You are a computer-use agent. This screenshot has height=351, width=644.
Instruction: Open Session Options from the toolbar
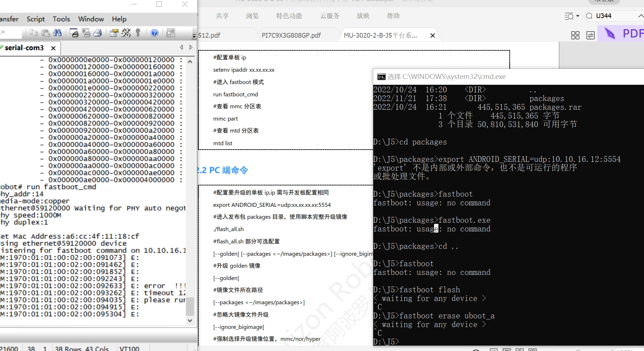pos(114,33)
